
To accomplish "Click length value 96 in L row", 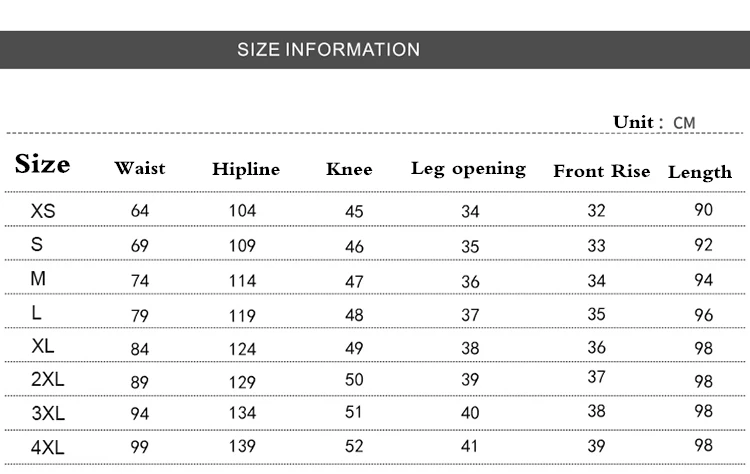I will coord(704,315).
